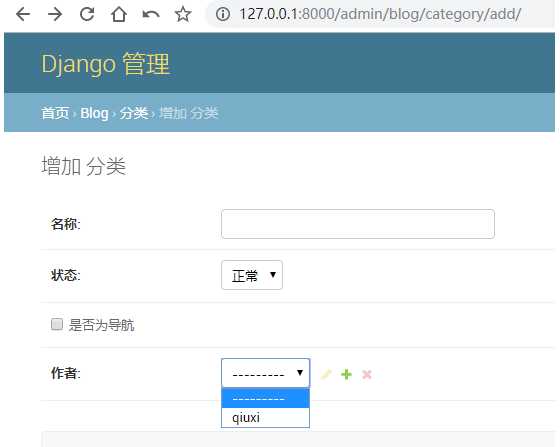The height and width of the screenshot is (447, 560).
Task: Focus the 名称 text input field
Action: point(358,224)
